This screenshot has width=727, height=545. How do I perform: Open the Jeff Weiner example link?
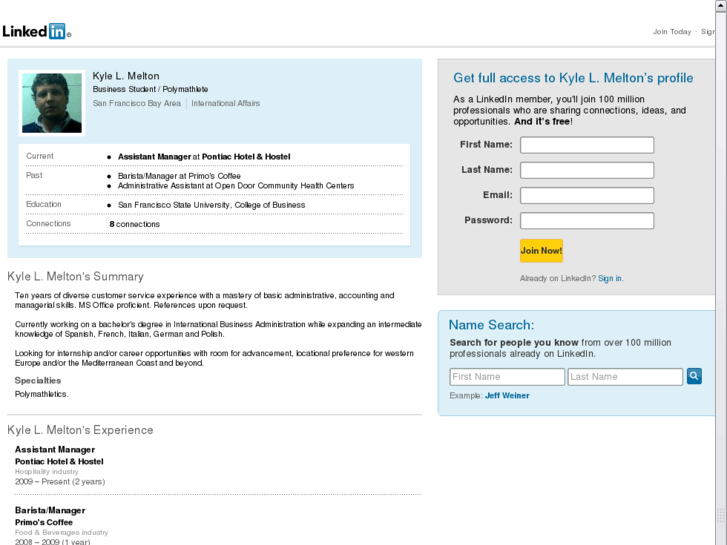pos(507,396)
